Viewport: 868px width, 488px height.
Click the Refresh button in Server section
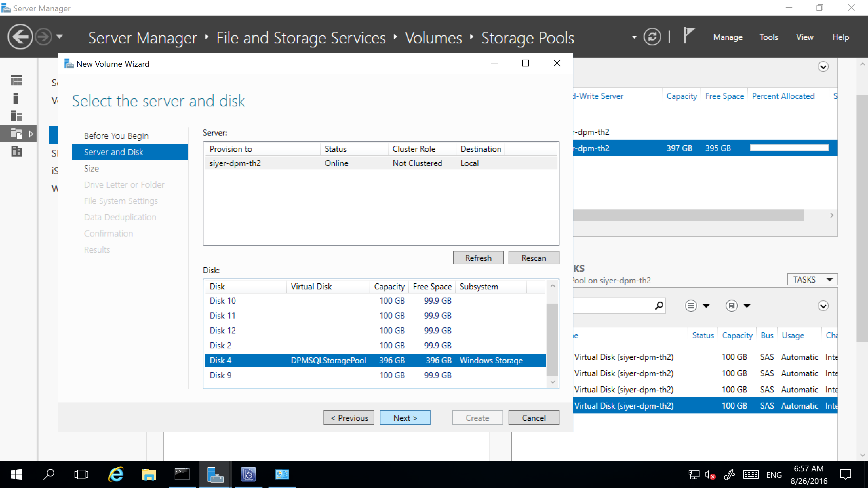[477, 258]
